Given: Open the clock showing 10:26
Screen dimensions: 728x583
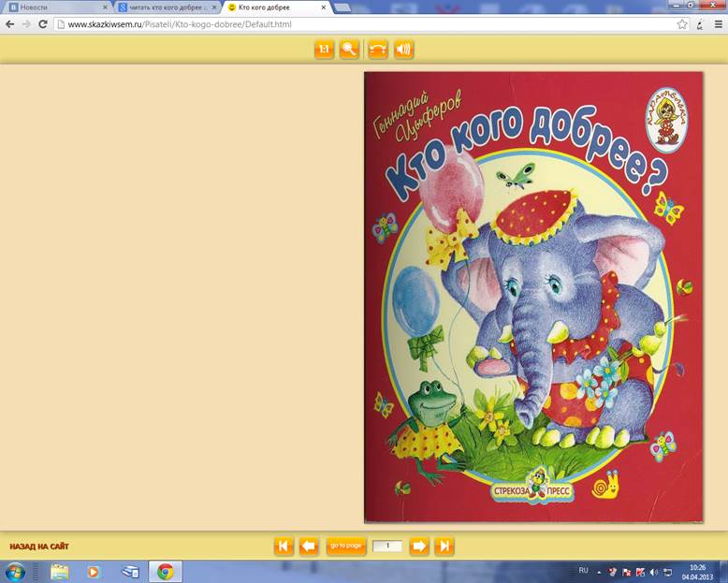Looking at the screenshot, I should (x=697, y=572).
